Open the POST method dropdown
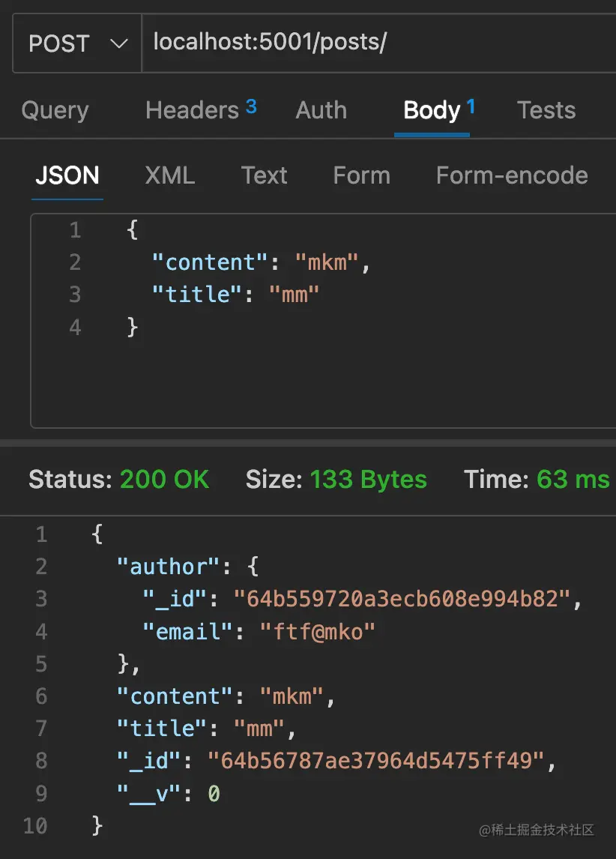 click(77, 43)
